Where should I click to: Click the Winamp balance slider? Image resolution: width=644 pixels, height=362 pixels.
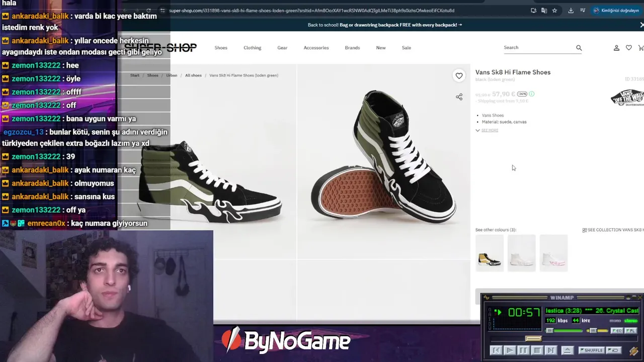(x=597, y=330)
